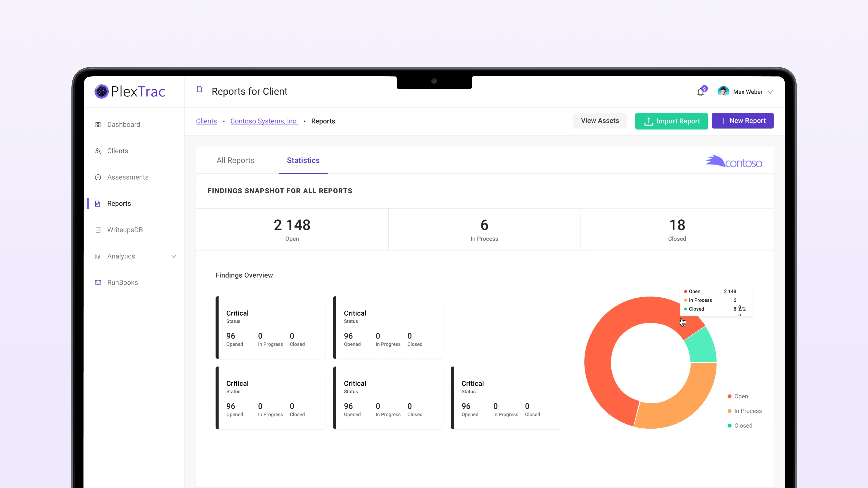Image resolution: width=868 pixels, height=488 pixels.
Task: Click the WriteupsDB database icon
Action: click(98, 230)
